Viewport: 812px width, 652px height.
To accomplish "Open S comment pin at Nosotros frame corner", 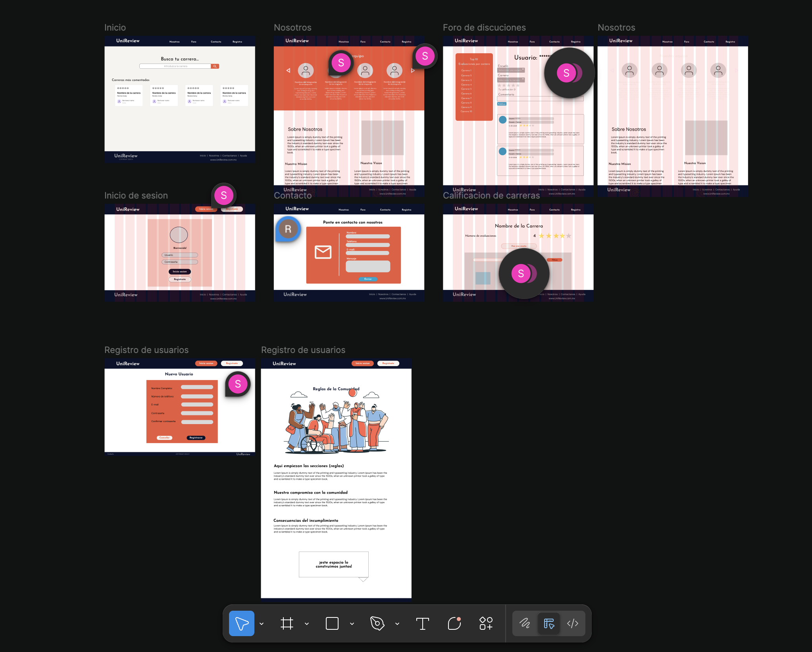I will click(425, 56).
